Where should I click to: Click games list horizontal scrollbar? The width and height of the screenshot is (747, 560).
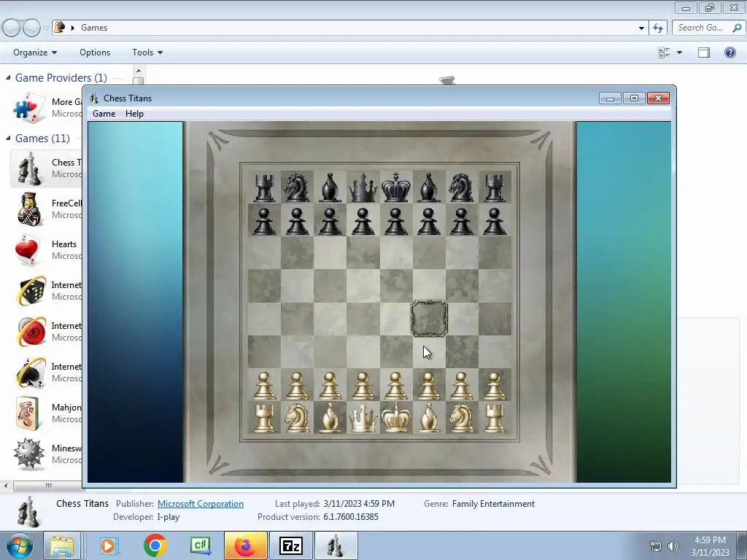[48, 486]
